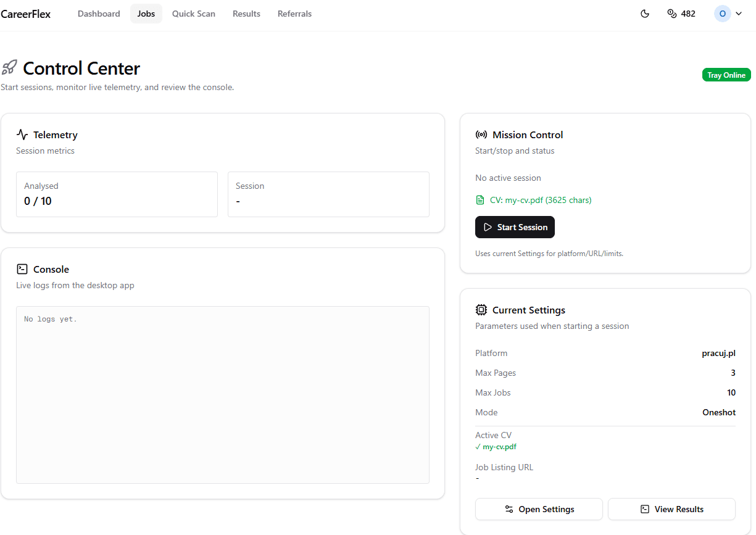Image resolution: width=756 pixels, height=535 pixels.
Task: Open the Quick Scan tab
Action: (x=193, y=13)
